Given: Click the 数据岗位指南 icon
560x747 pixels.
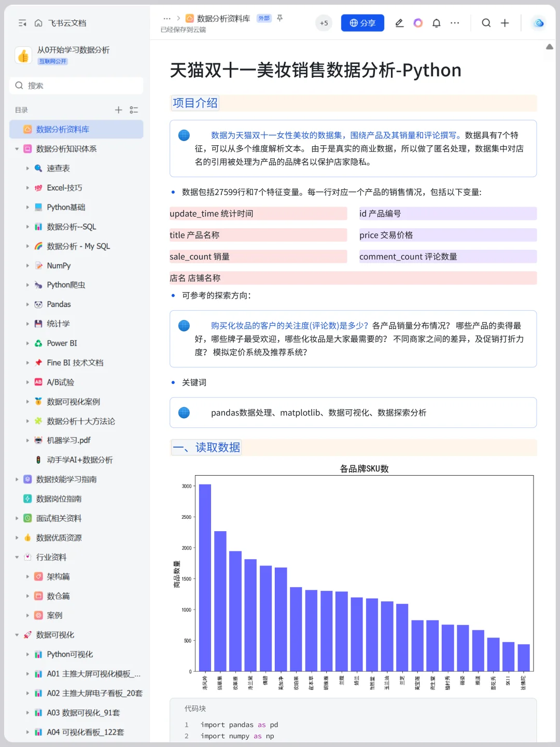Looking at the screenshot, I should click(27, 499).
